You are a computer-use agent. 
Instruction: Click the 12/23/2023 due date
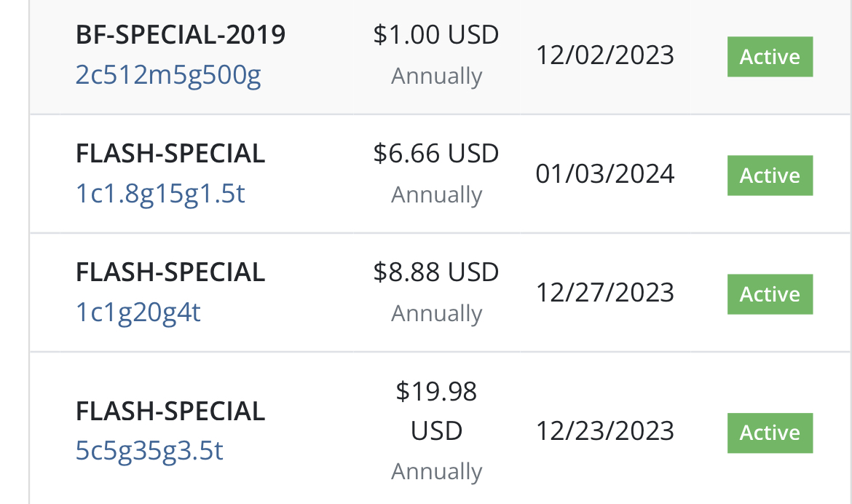coord(605,431)
